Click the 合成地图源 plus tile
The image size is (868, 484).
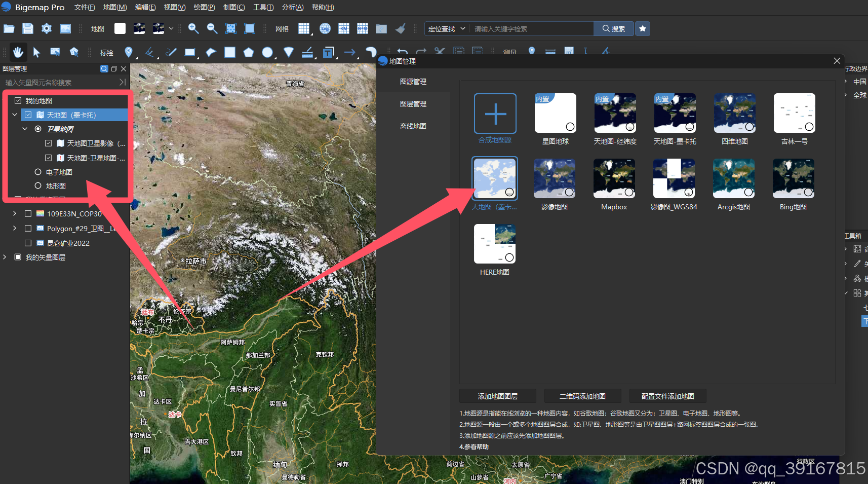495,114
